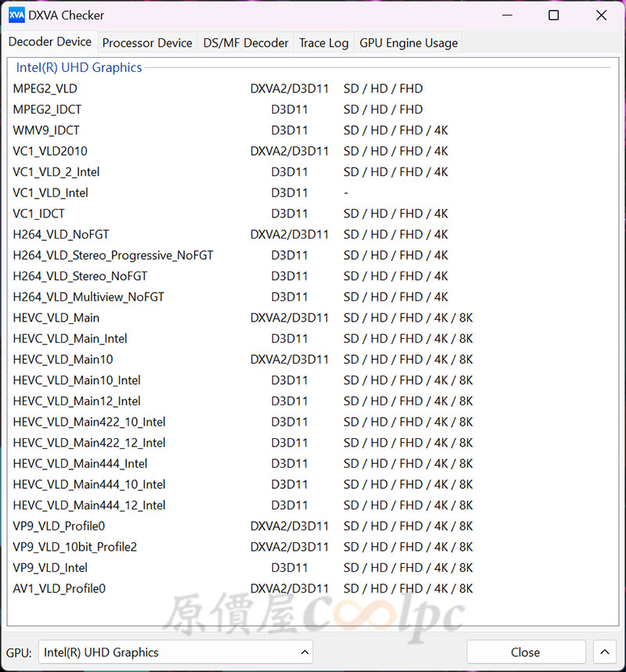626x672 pixels.
Task: Click the D3D11 cell of WMV9_IDCT
Action: click(x=290, y=131)
